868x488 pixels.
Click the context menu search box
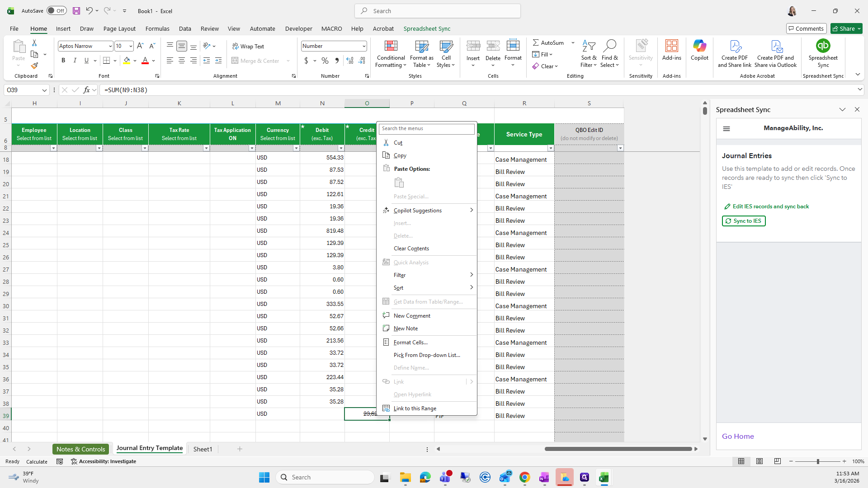(426, 129)
